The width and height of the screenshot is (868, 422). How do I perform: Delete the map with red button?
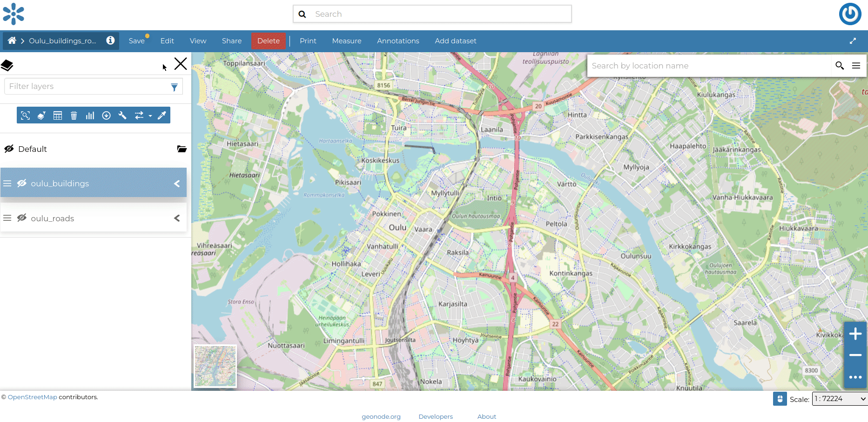269,41
